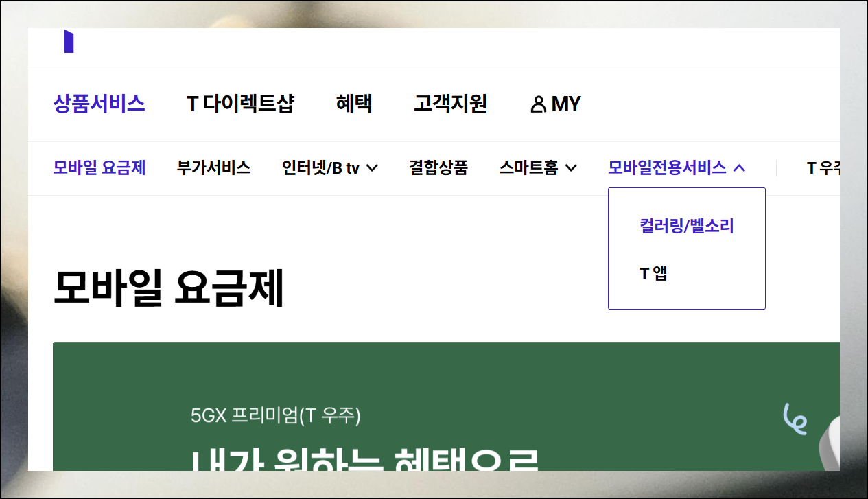The width and height of the screenshot is (868, 499).
Task: Select the 혜택 menu item
Action: 354,104
